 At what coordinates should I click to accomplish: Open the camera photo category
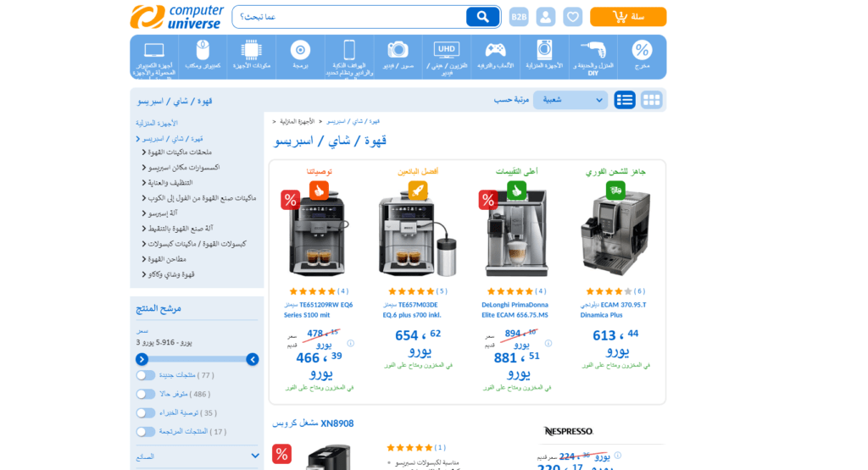[398, 55]
